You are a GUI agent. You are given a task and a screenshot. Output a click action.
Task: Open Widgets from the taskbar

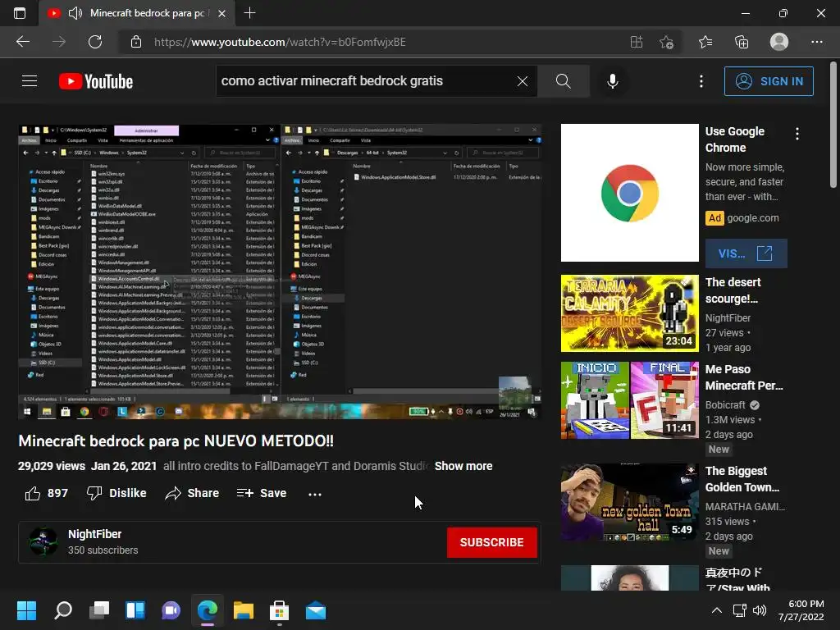point(135,610)
